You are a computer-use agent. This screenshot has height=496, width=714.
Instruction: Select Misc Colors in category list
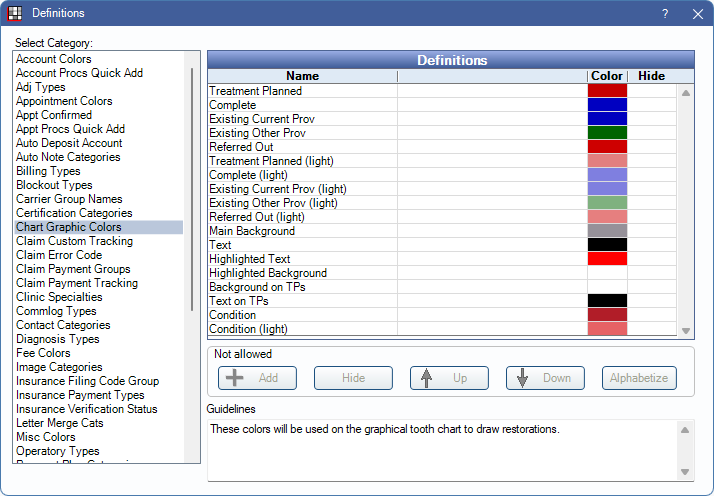pyautogui.click(x=46, y=437)
